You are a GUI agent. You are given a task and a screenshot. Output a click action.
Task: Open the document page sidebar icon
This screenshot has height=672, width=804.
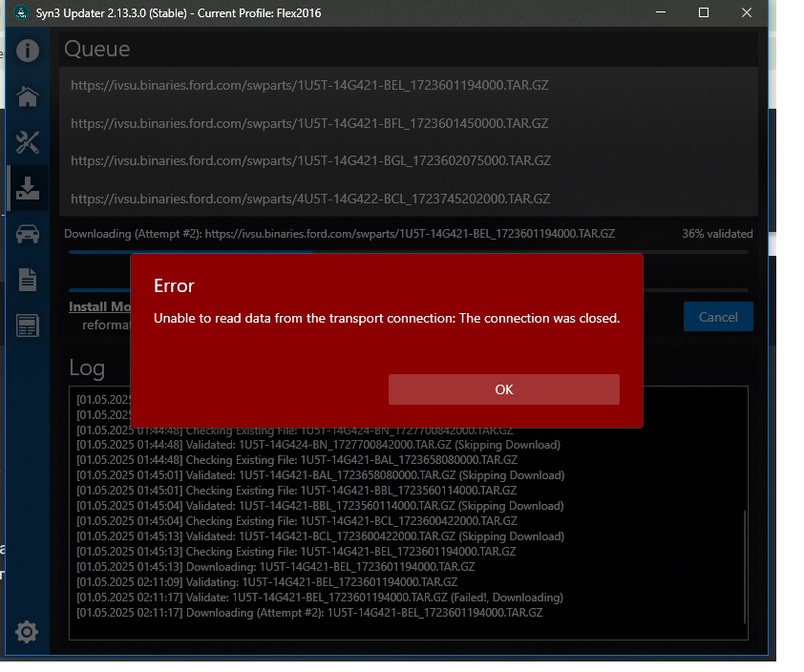(27, 280)
